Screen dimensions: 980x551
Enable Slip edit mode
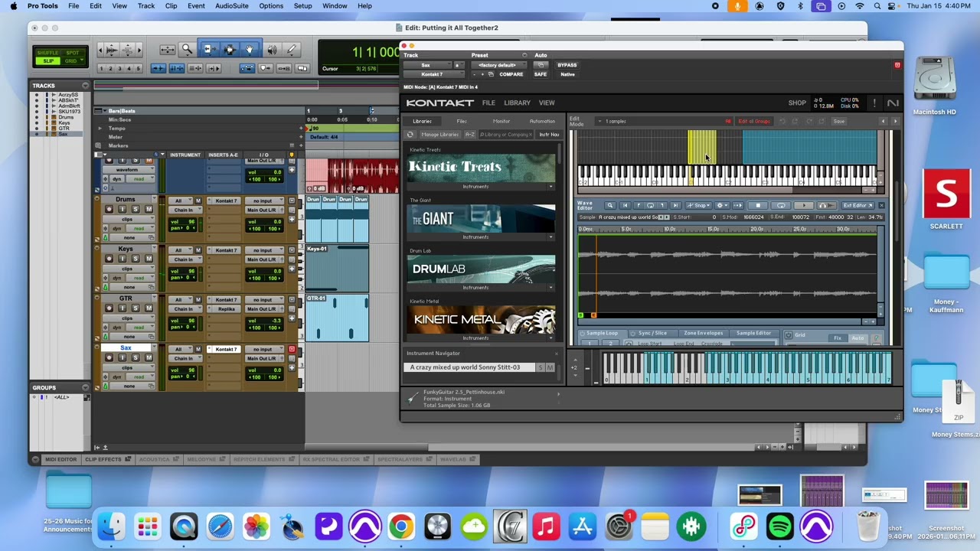[49, 61]
